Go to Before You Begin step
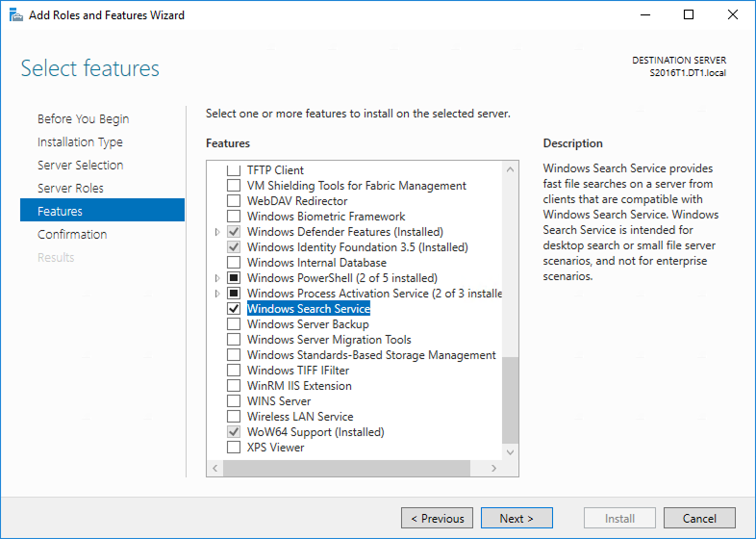756x539 pixels. pyautogui.click(x=84, y=119)
